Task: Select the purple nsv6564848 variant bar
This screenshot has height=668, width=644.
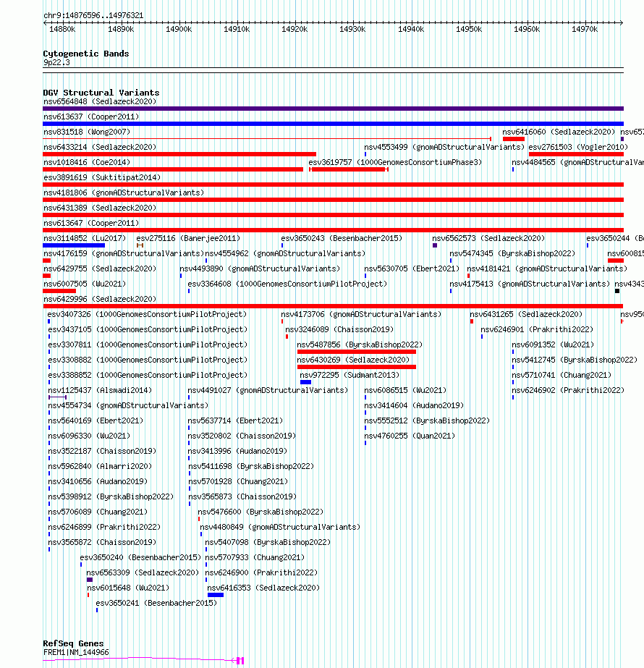Action: [x=333, y=109]
